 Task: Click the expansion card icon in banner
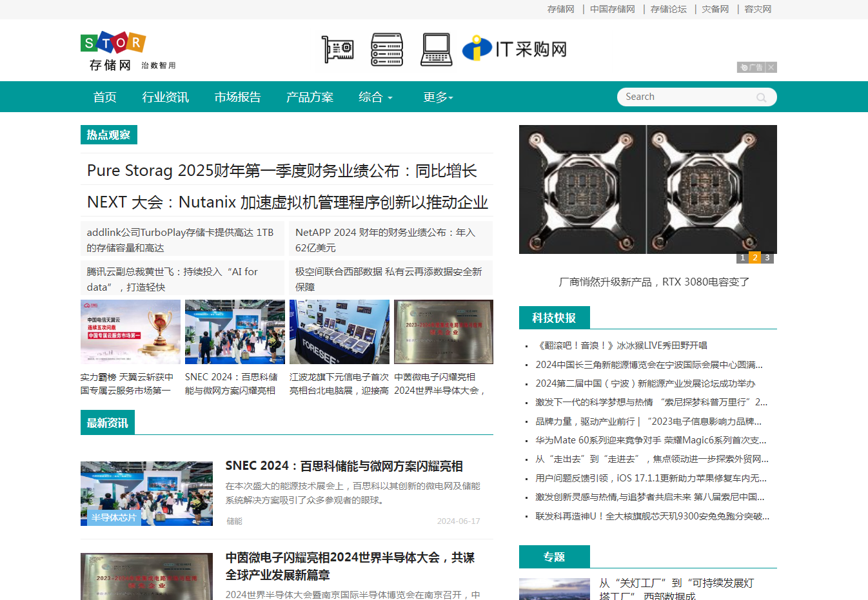pos(338,50)
